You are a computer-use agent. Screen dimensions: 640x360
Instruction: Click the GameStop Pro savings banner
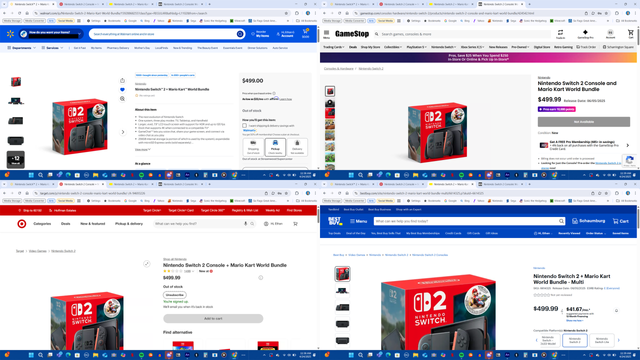point(478,57)
